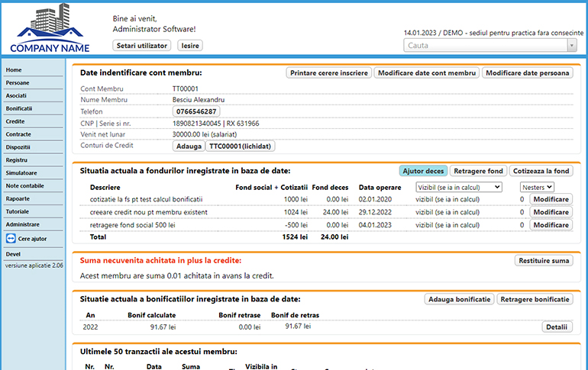
Task: Click the highlighted Ajutor deces button
Action: click(x=423, y=171)
